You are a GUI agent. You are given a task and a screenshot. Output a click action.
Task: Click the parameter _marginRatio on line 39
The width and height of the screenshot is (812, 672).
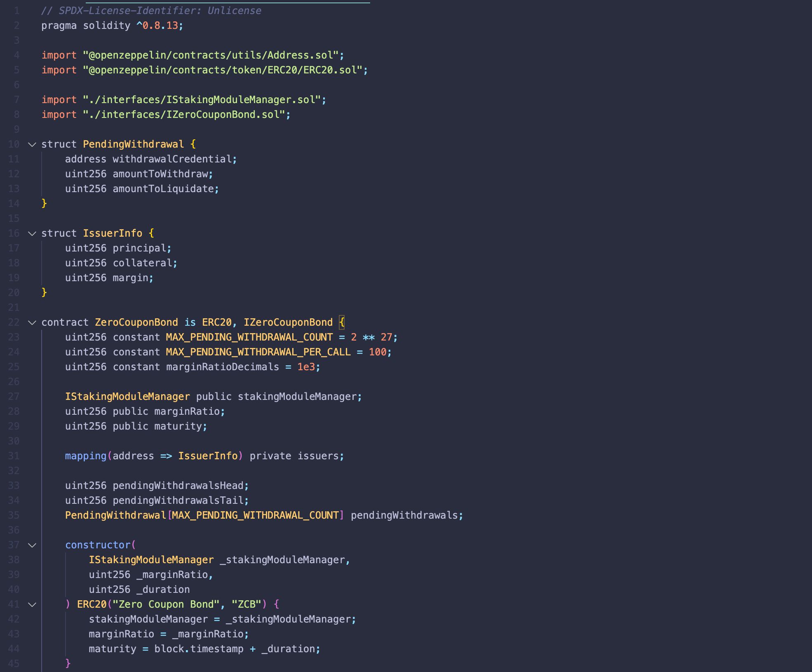[x=172, y=575]
